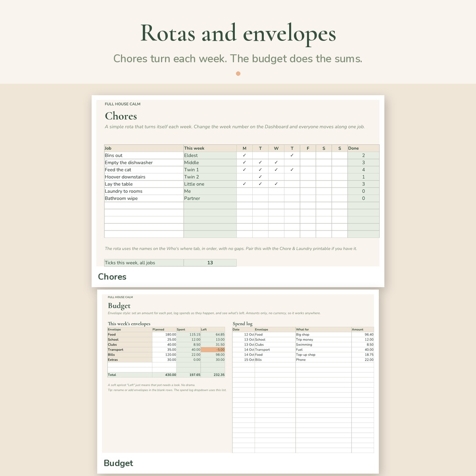
Task: Select the 'This week' column header
Action: pos(210,148)
